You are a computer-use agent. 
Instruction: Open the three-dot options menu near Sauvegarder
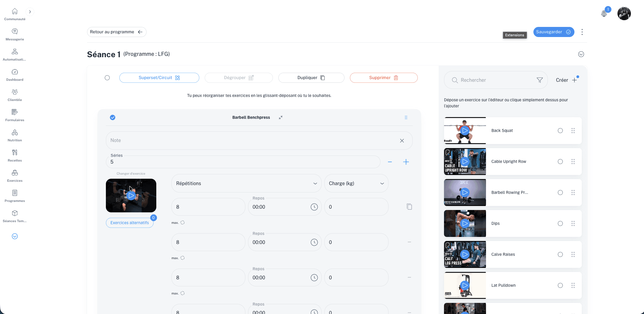pyautogui.click(x=582, y=32)
